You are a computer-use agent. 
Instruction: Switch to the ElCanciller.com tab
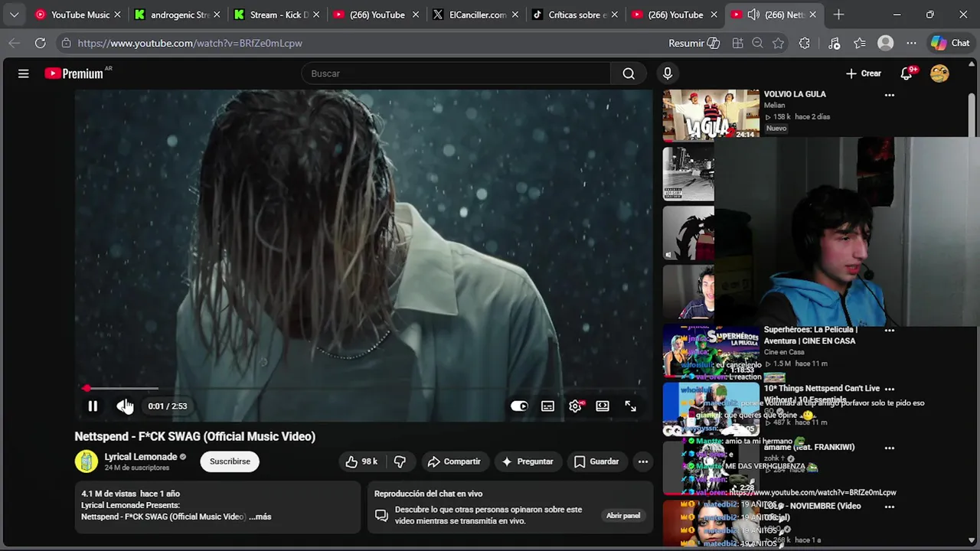pos(475,15)
